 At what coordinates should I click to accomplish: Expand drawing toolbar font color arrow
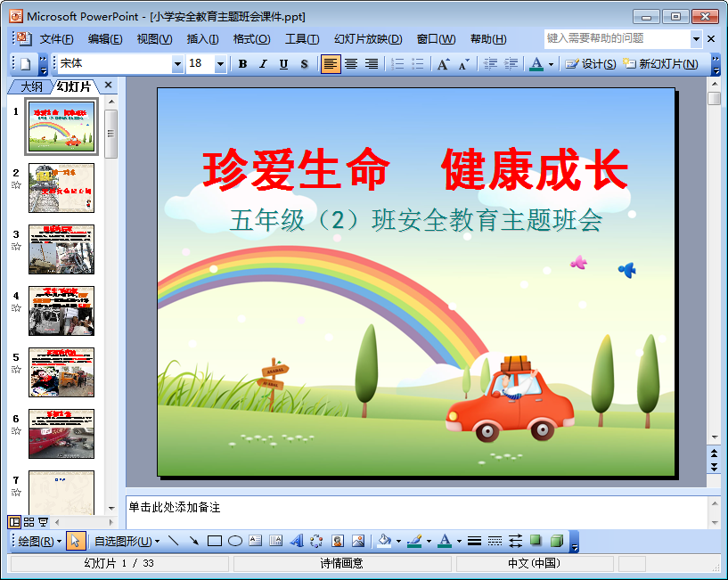pyautogui.click(x=459, y=541)
